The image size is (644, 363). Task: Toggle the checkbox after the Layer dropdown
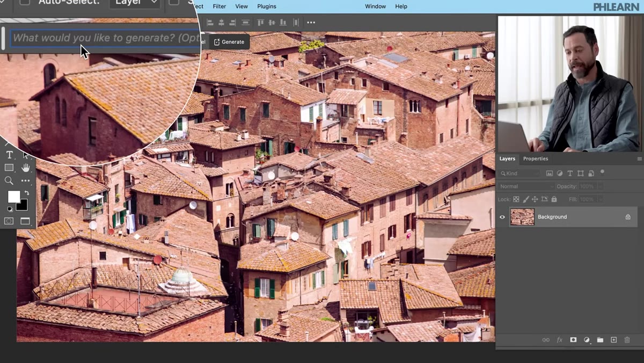[174, 2]
